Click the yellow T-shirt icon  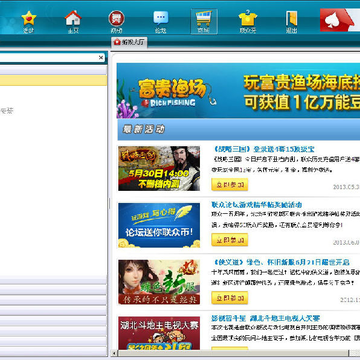click(248, 19)
